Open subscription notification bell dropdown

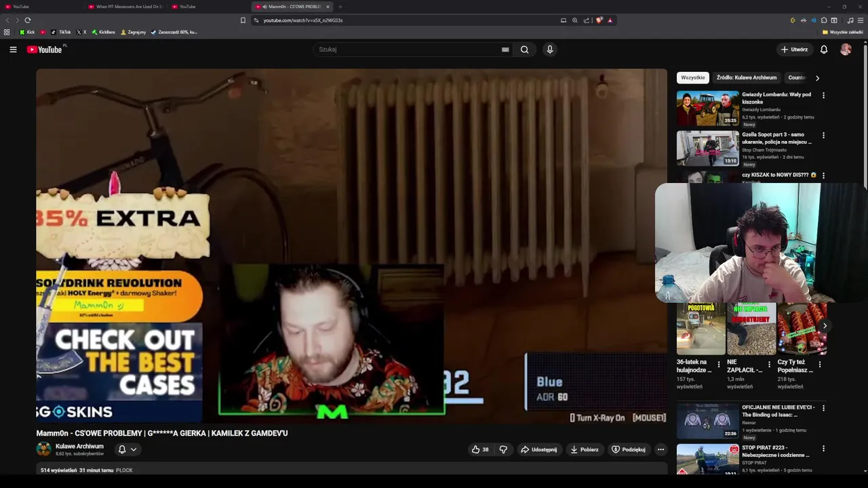click(x=127, y=449)
